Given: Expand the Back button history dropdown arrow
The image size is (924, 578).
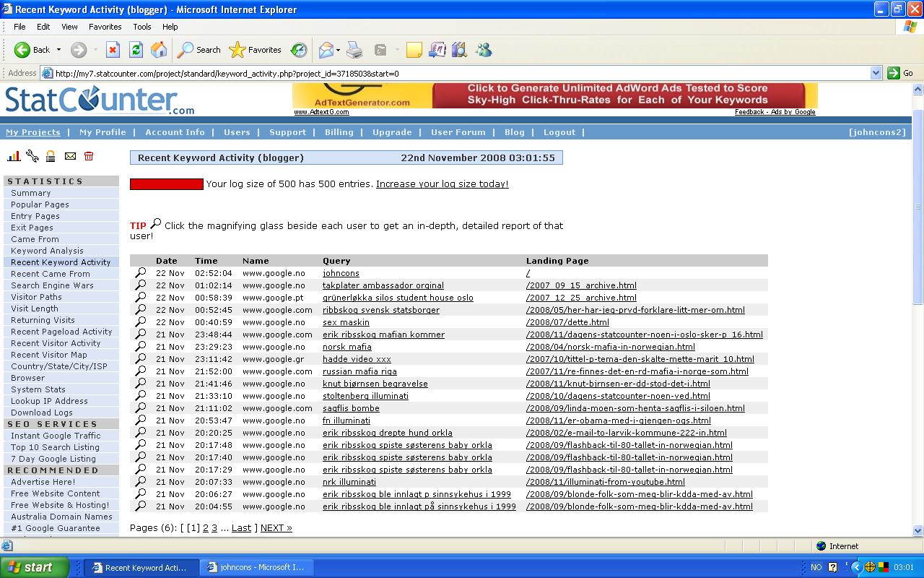Looking at the screenshot, I should pyautogui.click(x=58, y=50).
